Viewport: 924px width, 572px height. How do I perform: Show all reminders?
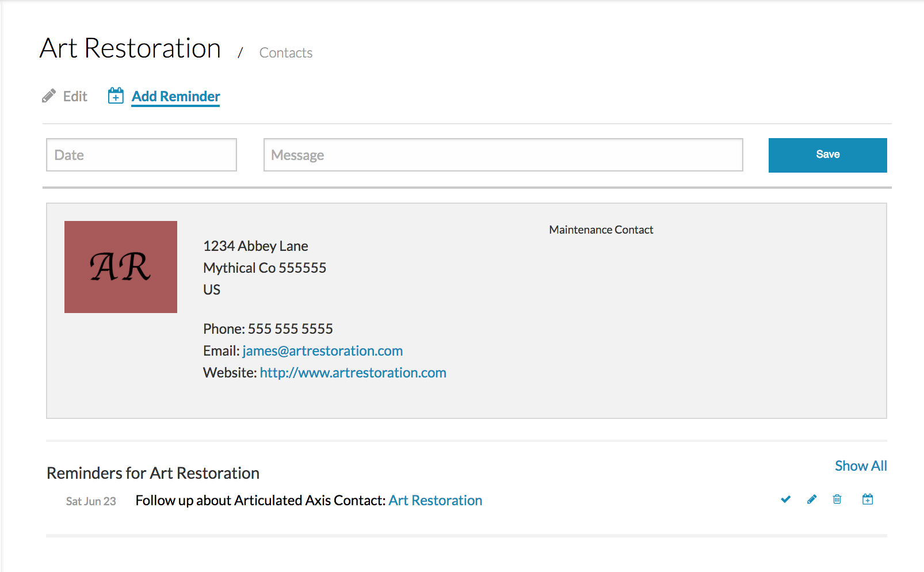[x=861, y=466]
